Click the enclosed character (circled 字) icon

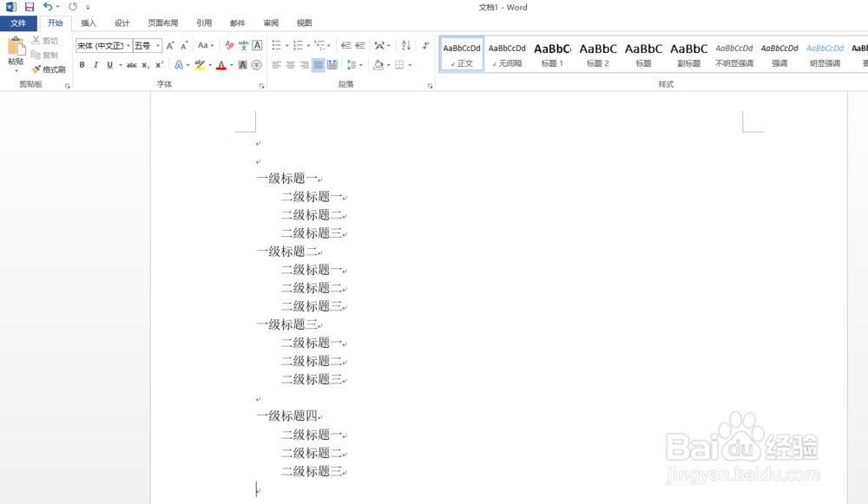(256, 65)
